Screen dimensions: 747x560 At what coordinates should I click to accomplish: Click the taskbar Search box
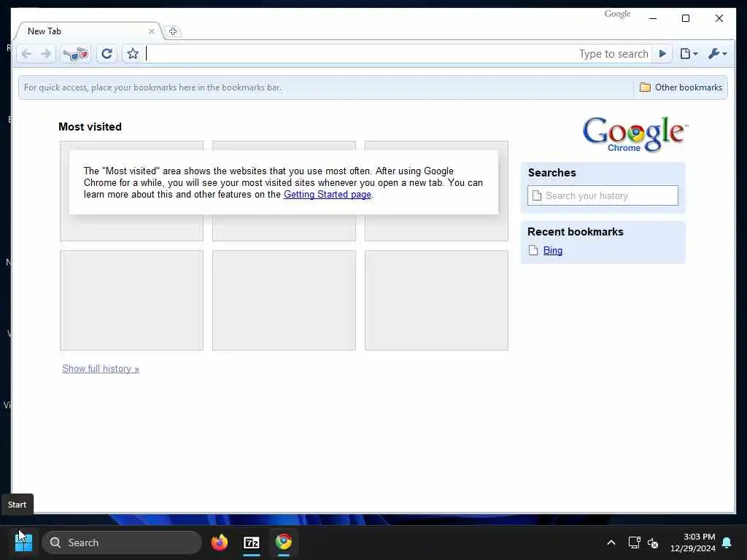[122, 542]
